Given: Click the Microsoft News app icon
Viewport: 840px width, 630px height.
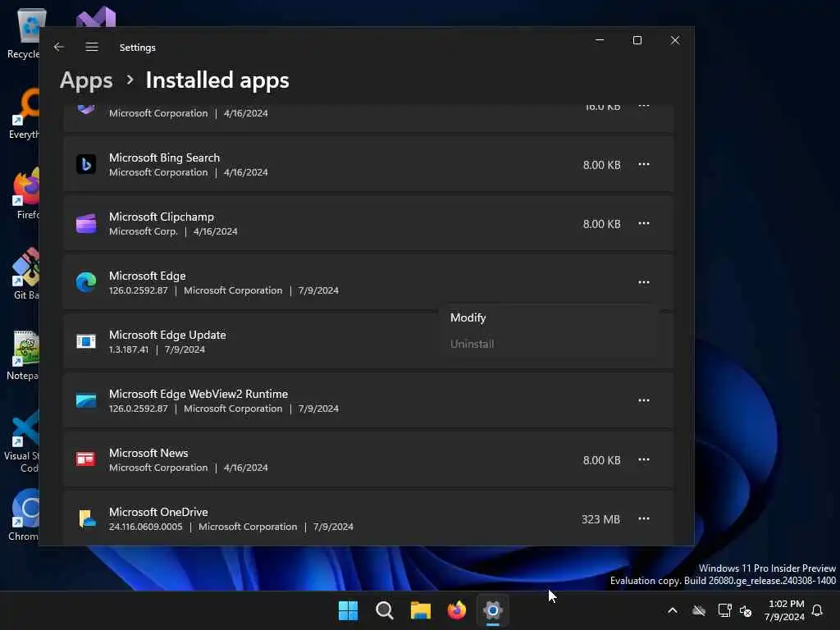Looking at the screenshot, I should [85, 459].
